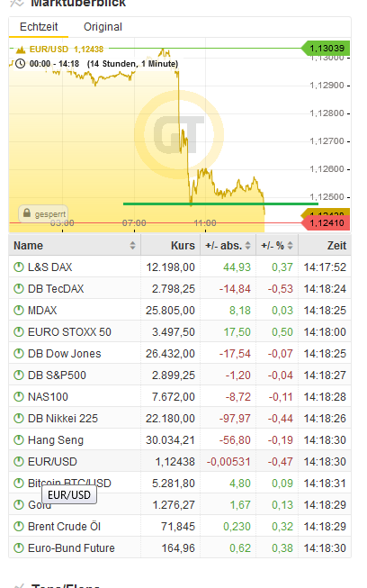Open the Hang Seng link

click(56, 440)
